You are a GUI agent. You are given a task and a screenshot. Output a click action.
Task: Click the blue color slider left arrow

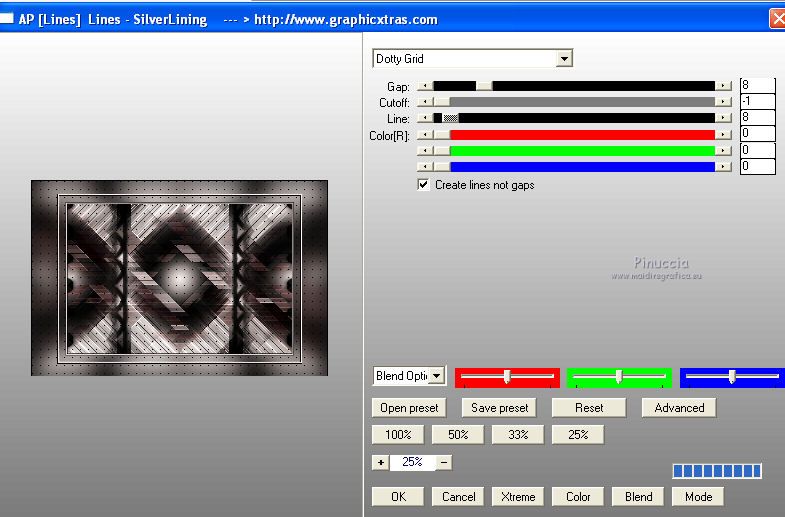[425, 167]
